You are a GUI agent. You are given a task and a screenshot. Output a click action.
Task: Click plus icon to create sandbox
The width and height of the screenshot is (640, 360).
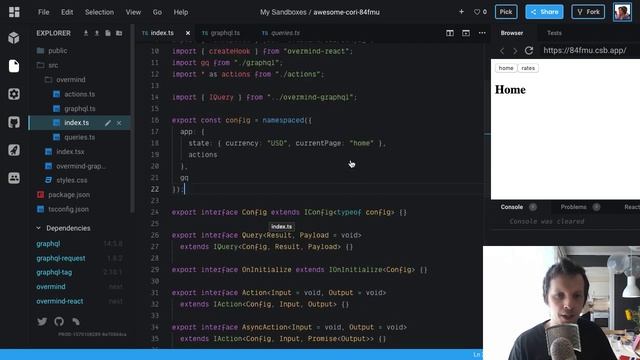[x=461, y=12]
